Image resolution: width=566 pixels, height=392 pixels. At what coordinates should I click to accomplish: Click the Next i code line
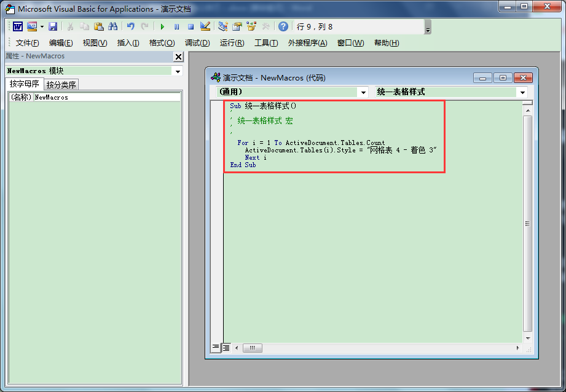[256, 157]
